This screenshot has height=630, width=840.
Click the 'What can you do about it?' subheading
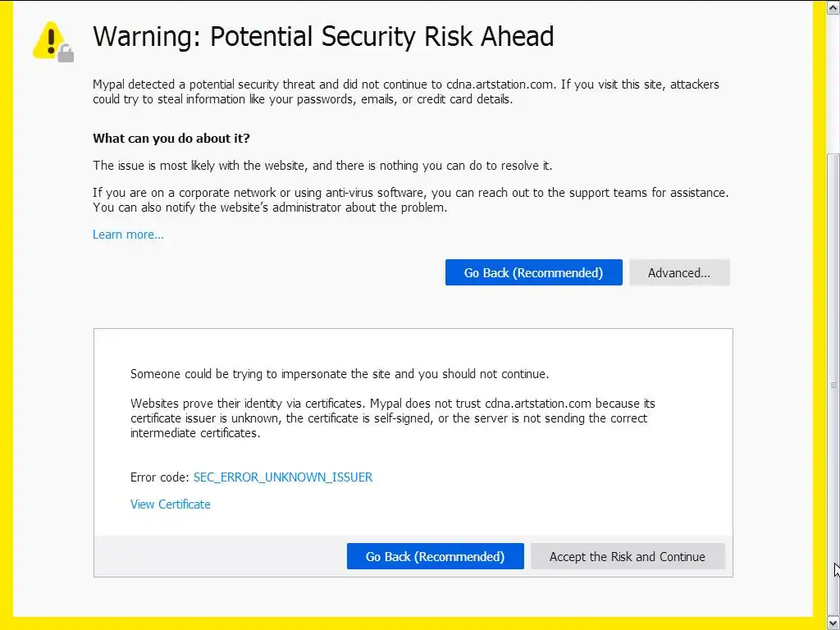pos(171,138)
